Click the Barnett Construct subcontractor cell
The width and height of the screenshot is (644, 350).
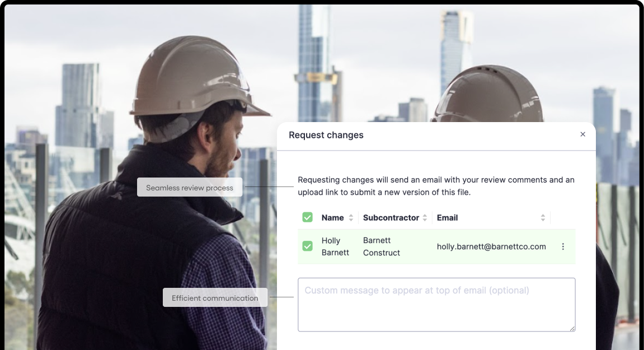point(381,246)
